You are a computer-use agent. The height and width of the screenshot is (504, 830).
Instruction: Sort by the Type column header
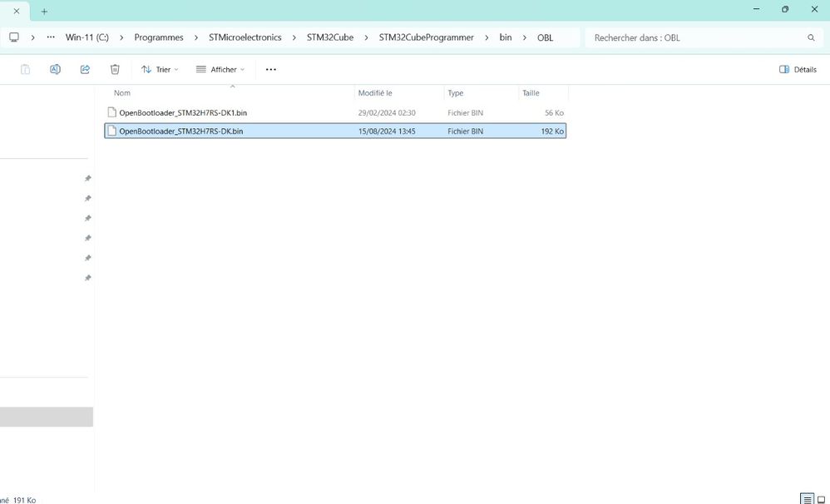coord(455,92)
